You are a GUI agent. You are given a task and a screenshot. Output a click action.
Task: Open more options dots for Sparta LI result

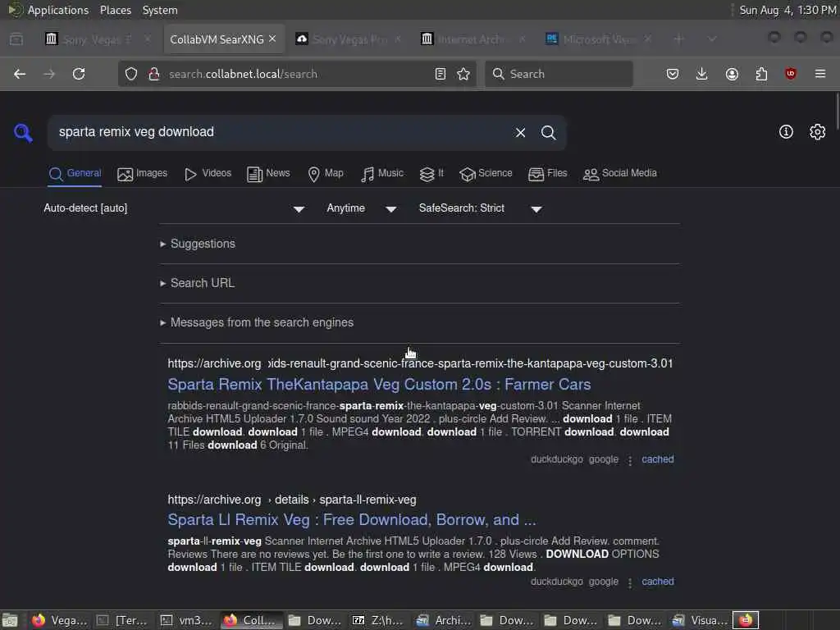630,582
